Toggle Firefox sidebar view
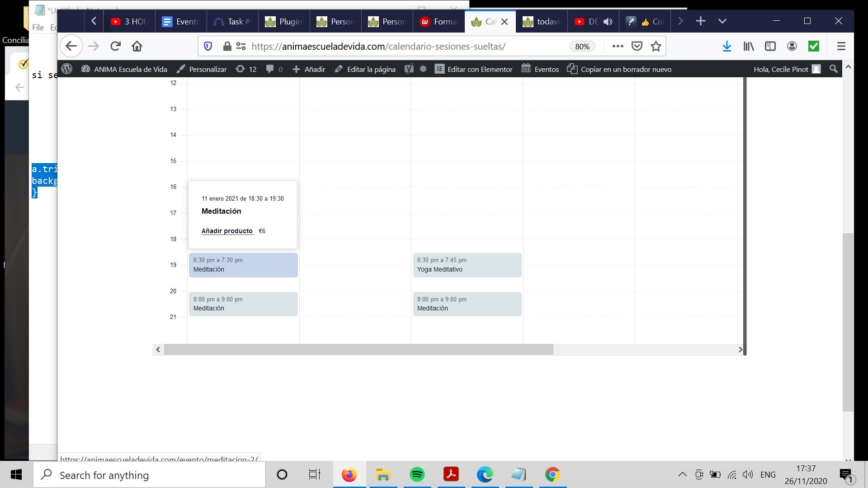 [770, 46]
